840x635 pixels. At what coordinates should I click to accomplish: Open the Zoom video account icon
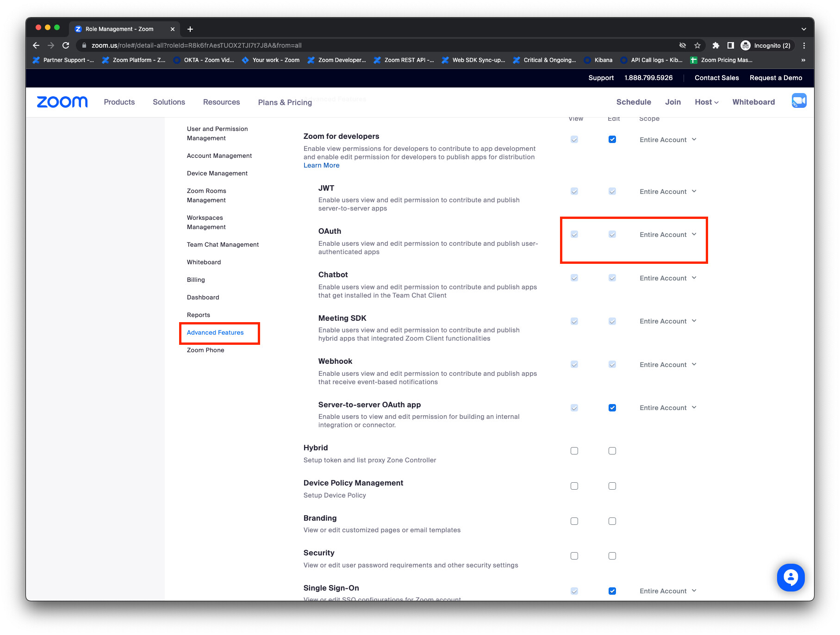click(x=799, y=101)
